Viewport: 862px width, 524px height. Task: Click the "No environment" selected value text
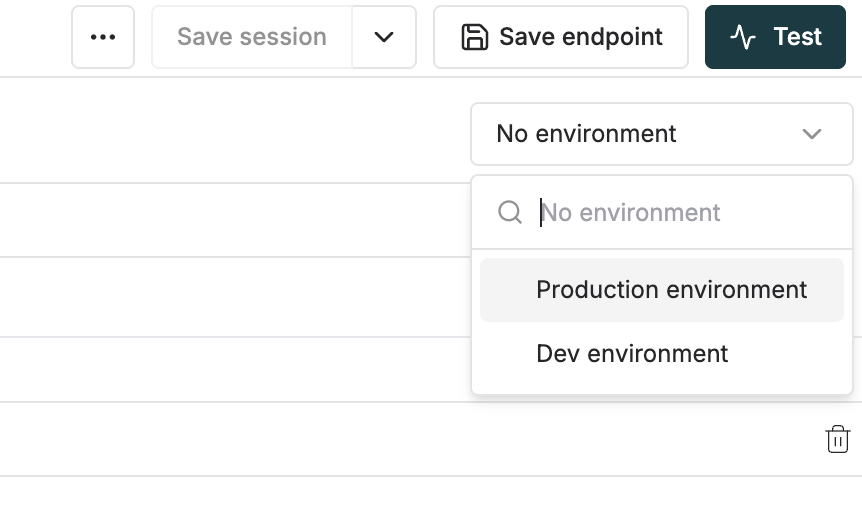(586, 134)
